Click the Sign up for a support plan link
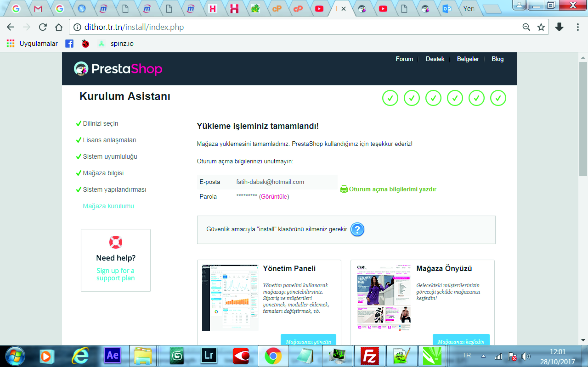Image resolution: width=588 pixels, height=367 pixels. point(116,274)
